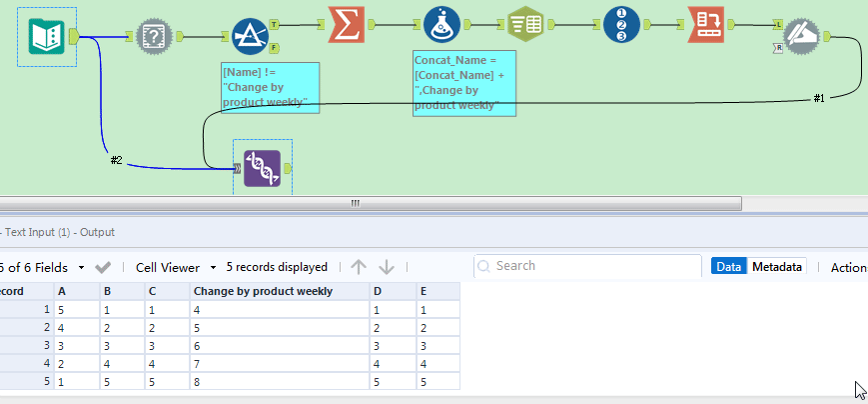Click cell value 7 in weekly column
Viewport: 868px width, 404px height.
point(280,364)
